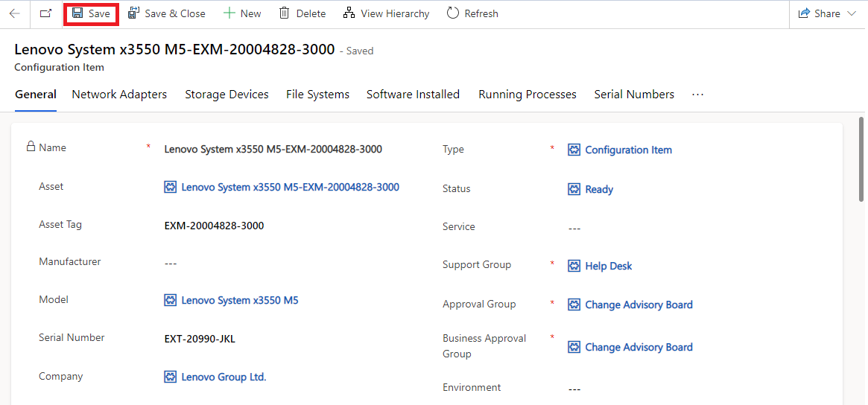Open the Configuration Item type link
The image size is (868, 405).
point(628,150)
